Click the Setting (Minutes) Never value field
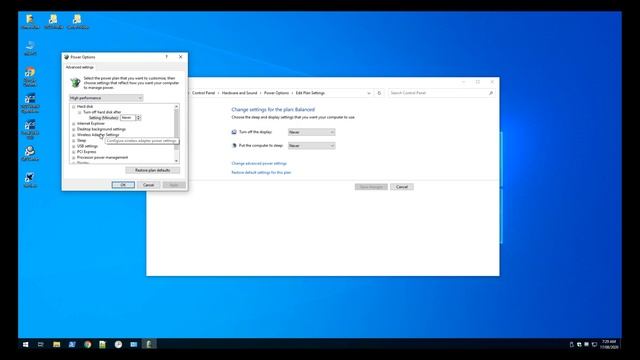The image size is (640, 360). click(128, 118)
